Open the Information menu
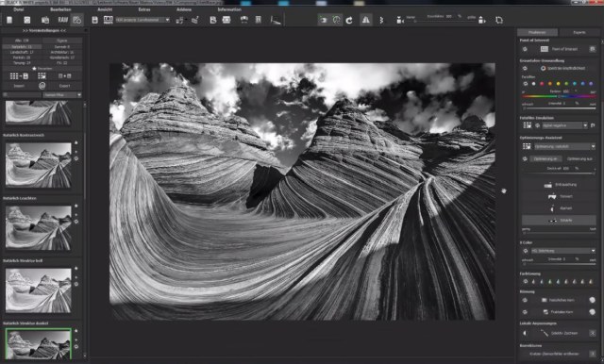The height and width of the screenshot is (364, 604). click(229, 9)
